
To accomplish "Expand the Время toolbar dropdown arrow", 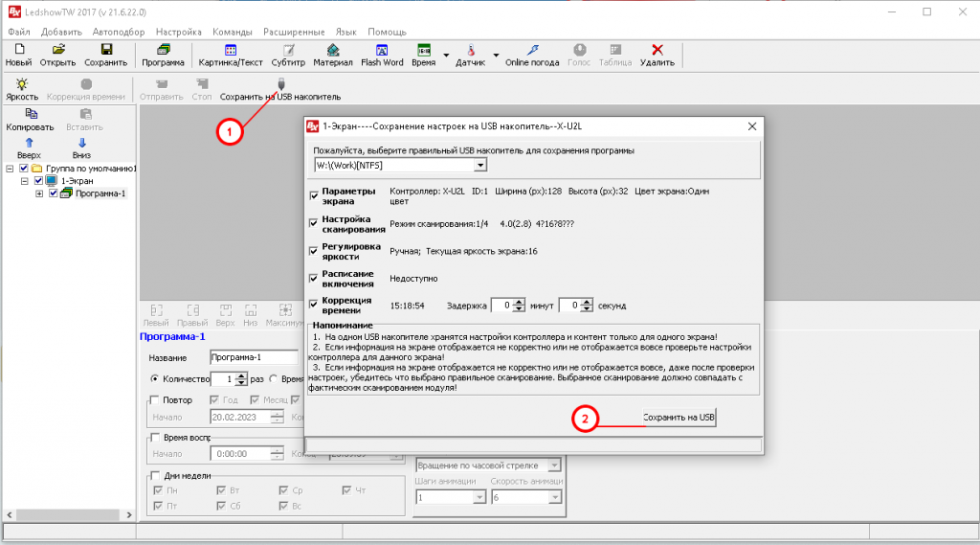I will 446,55.
